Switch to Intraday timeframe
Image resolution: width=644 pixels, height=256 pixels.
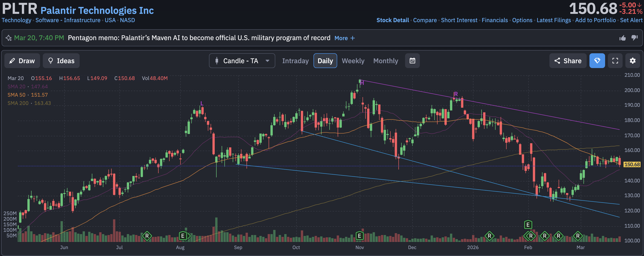295,61
